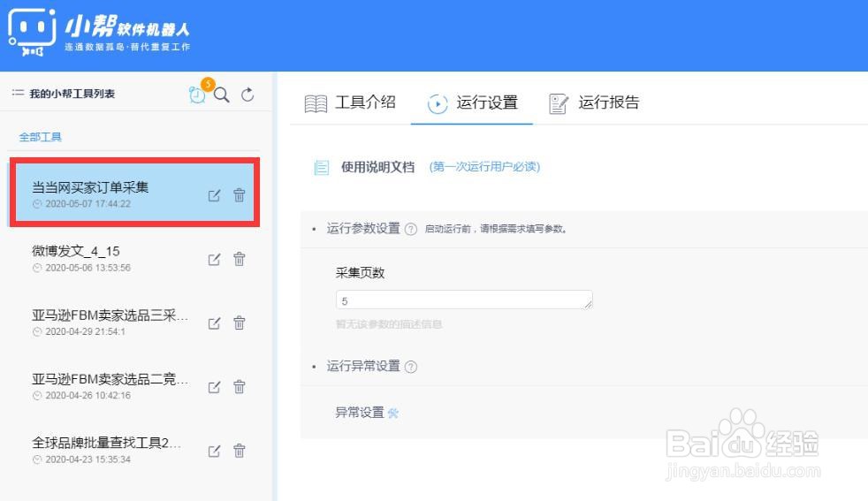Click the orange notification badge on clock
868x501 pixels.
point(208,84)
